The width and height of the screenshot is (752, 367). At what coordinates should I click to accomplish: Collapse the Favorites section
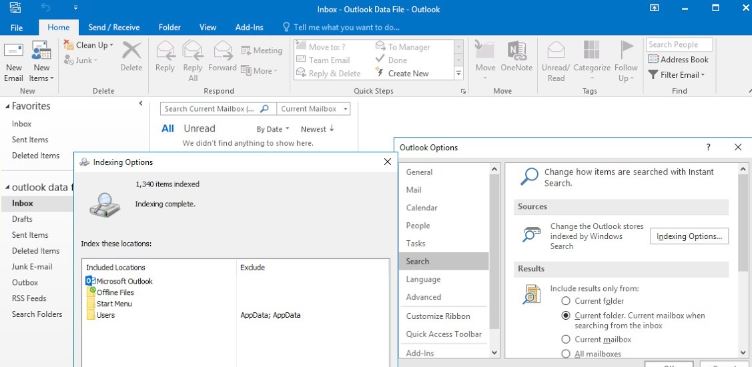point(8,106)
